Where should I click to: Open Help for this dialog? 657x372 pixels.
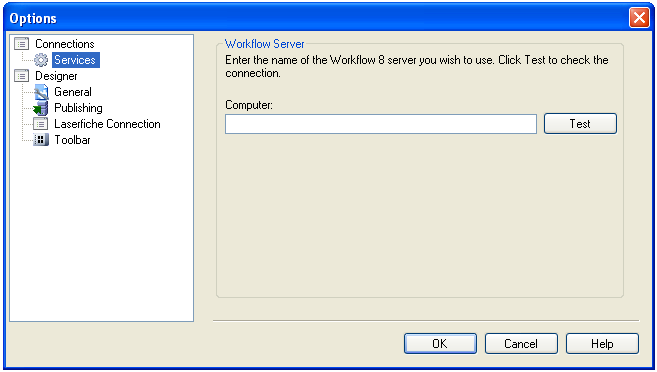(x=602, y=344)
